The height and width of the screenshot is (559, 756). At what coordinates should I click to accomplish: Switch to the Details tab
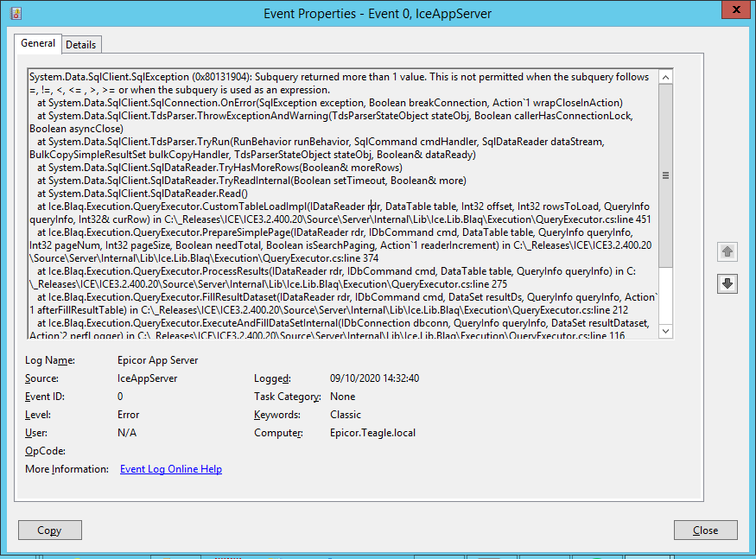pyautogui.click(x=80, y=44)
